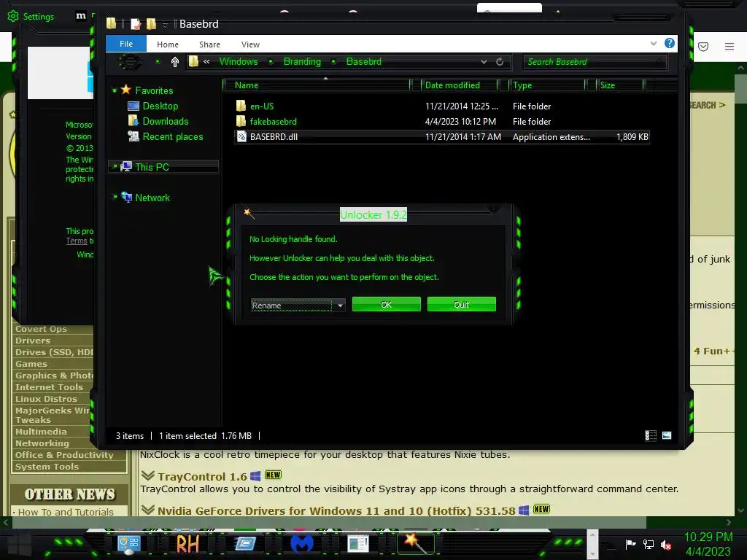Screen dimensions: 747x560
Task: Open Downloads in Favorites
Action: [x=166, y=121]
